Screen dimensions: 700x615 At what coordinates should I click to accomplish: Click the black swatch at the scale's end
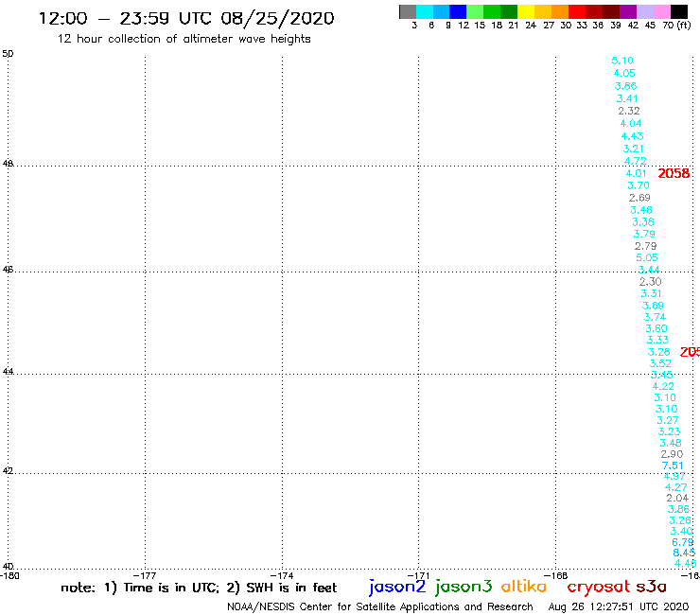click(679, 11)
